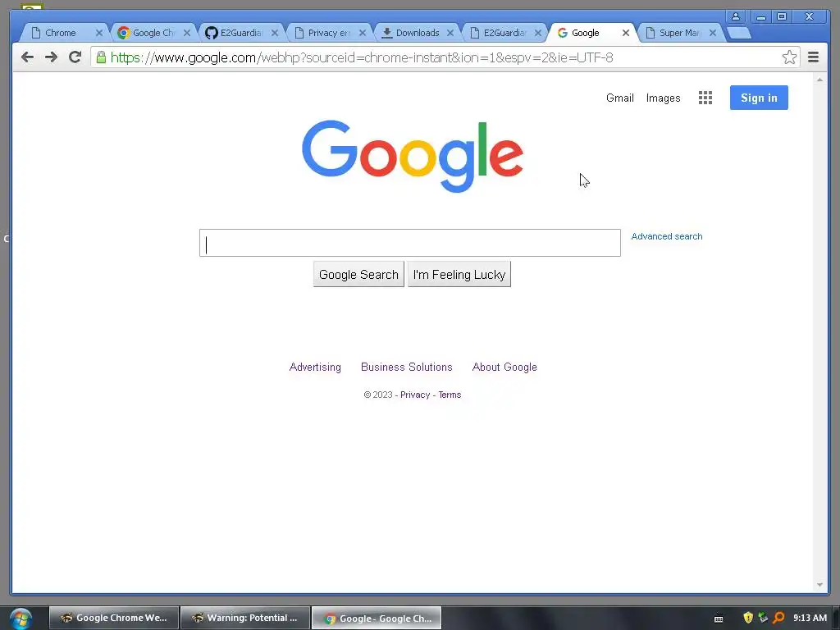840x630 pixels.
Task: Open the Chrome hamburger menu
Action: pyautogui.click(x=813, y=57)
